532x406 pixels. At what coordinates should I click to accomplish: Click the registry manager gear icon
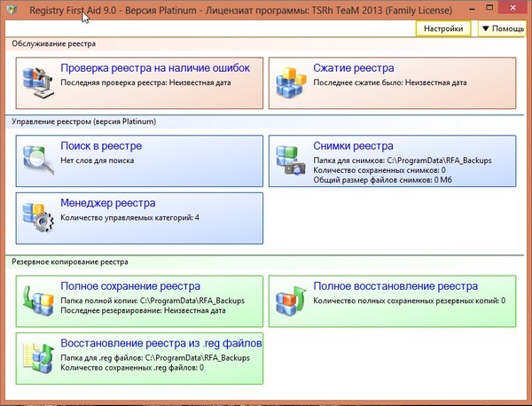point(38,217)
